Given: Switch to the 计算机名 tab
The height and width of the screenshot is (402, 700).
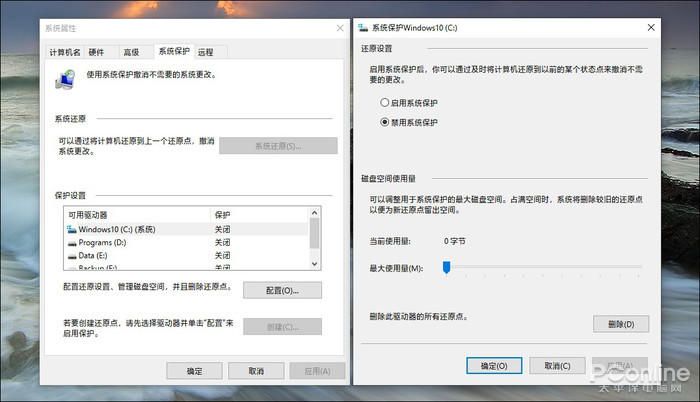Looking at the screenshot, I should (x=65, y=52).
